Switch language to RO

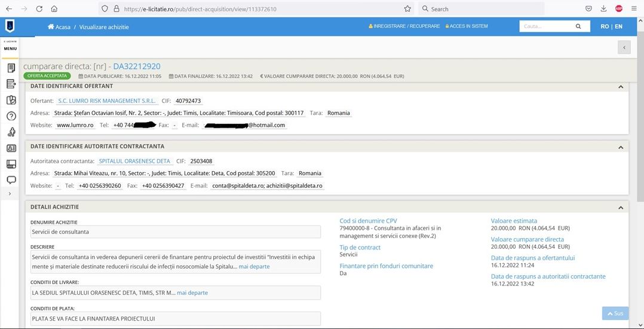pyautogui.click(x=605, y=26)
